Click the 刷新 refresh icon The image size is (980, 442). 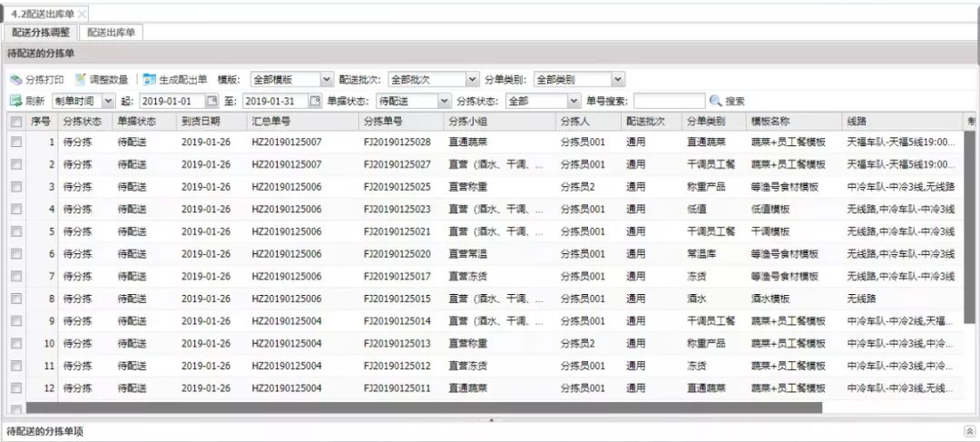[15, 101]
